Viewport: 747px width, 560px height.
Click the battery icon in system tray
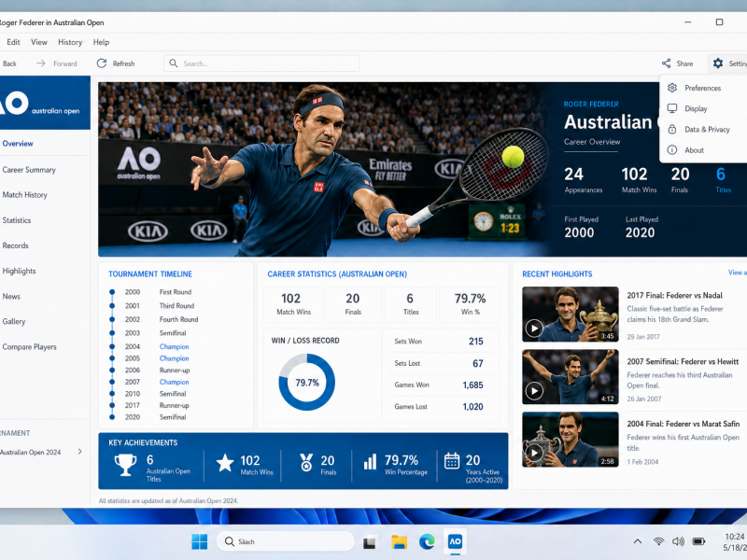pyautogui.click(x=698, y=541)
